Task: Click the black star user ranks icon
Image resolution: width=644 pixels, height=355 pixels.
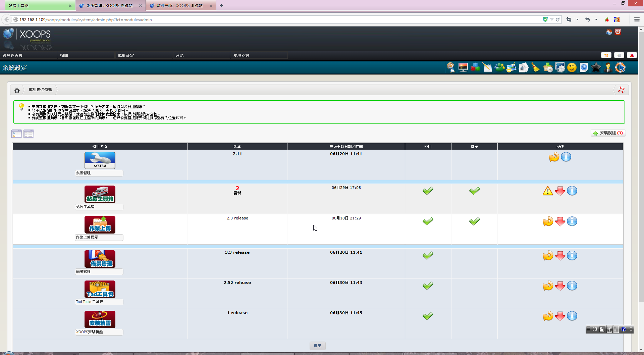Action: coord(596,68)
